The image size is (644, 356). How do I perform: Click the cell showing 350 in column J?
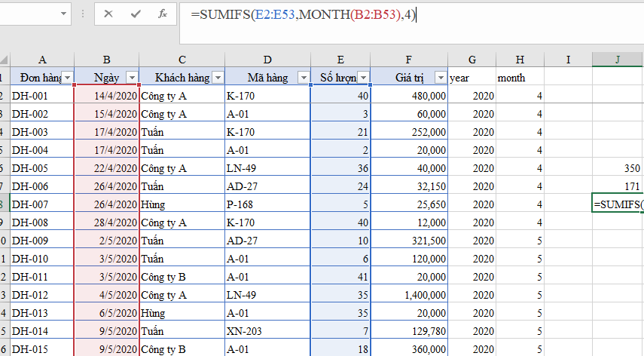[618, 167]
